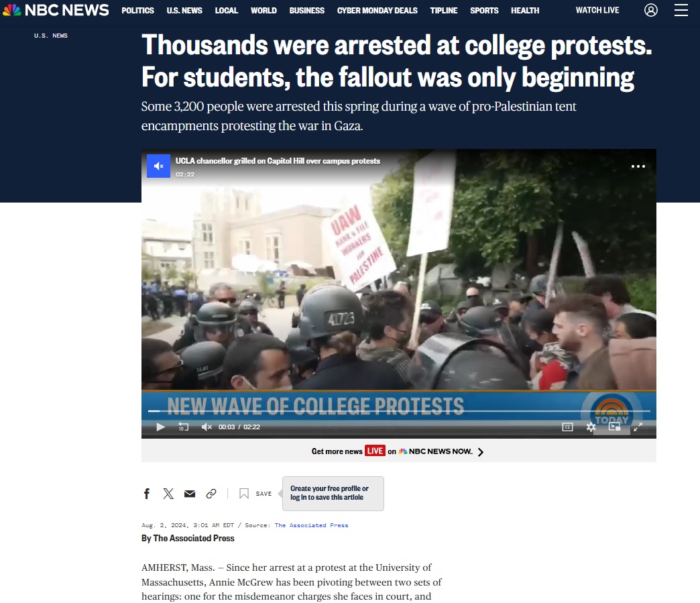Screen dimensions: 700x603
Task: Save article with bookmark icon
Action: (x=244, y=494)
